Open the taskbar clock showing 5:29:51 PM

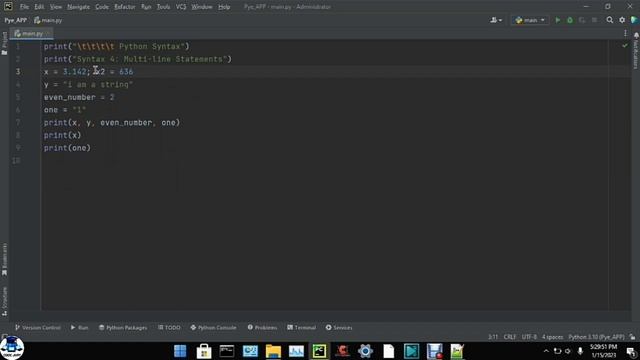click(603, 351)
